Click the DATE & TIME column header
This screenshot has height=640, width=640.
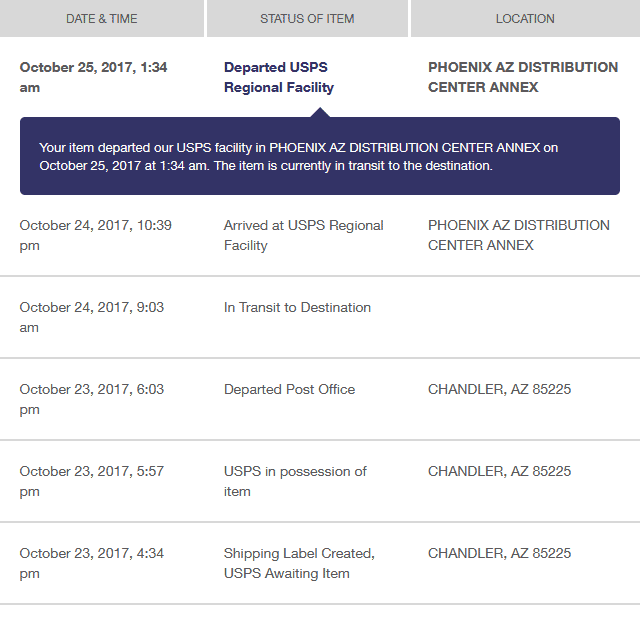[x=102, y=18]
